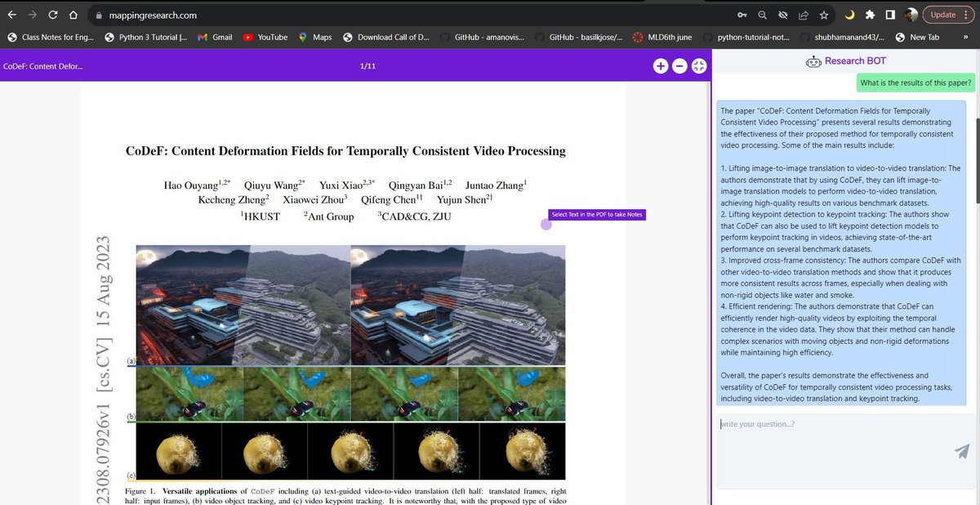Open the Download Call of D... bookmark
Screen dimensions: 980x505
(386, 37)
